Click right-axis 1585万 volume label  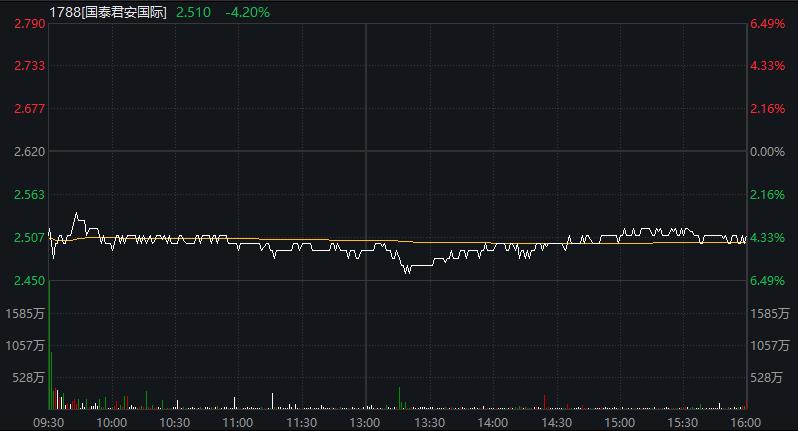770,313
